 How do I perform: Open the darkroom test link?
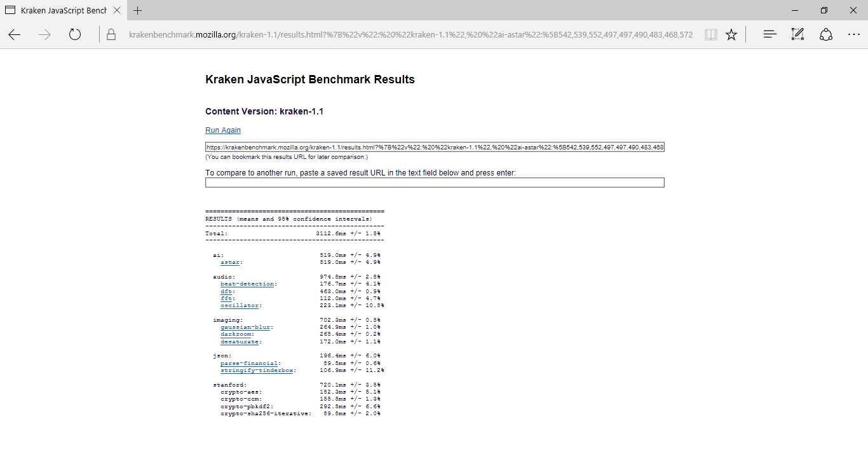236,334
